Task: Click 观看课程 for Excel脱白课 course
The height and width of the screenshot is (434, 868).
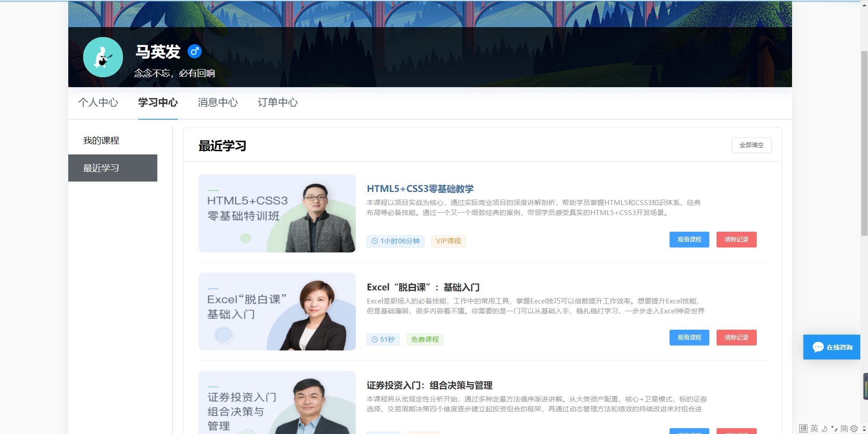Action: (x=689, y=337)
